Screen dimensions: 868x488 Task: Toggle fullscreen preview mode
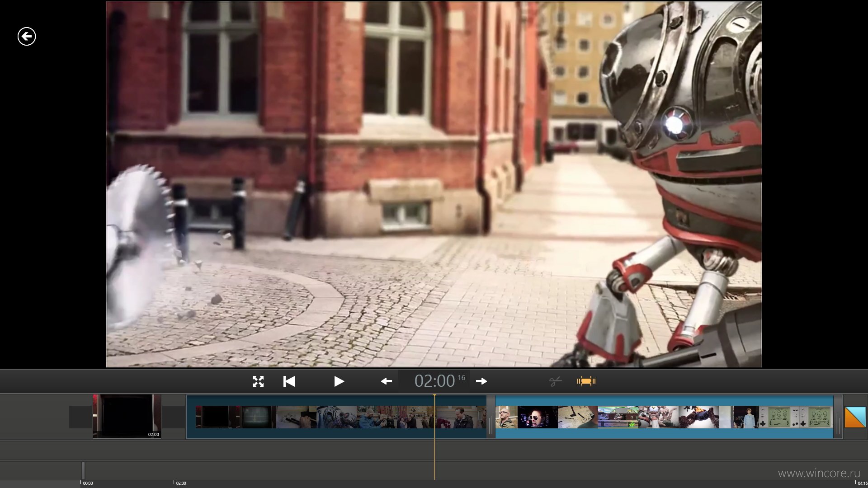click(x=258, y=381)
